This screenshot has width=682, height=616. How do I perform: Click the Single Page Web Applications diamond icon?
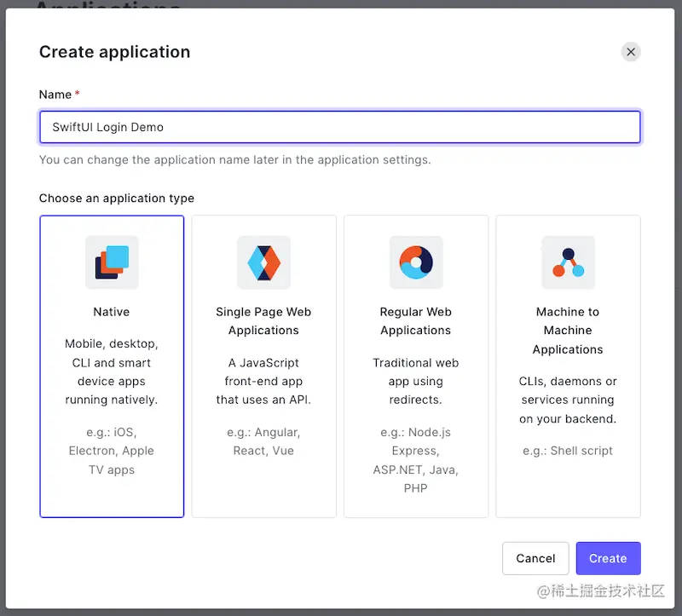pyautogui.click(x=264, y=262)
